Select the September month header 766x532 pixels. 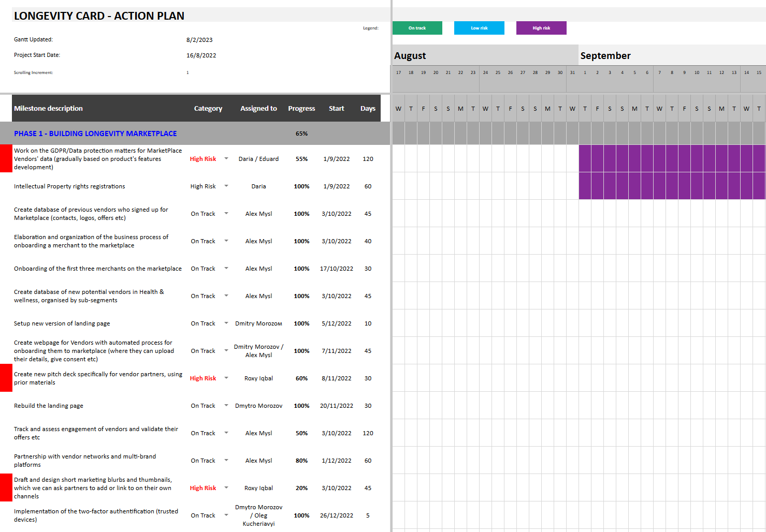pos(605,55)
